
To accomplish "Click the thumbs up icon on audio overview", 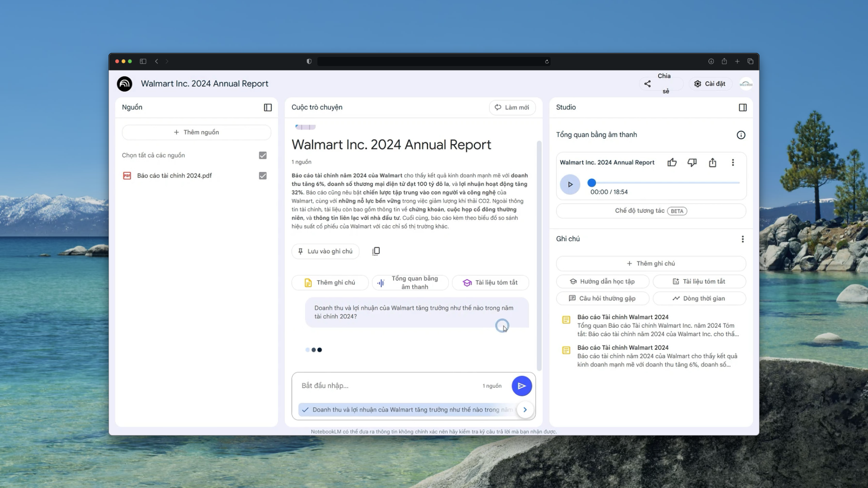I will [x=672, y=163].
